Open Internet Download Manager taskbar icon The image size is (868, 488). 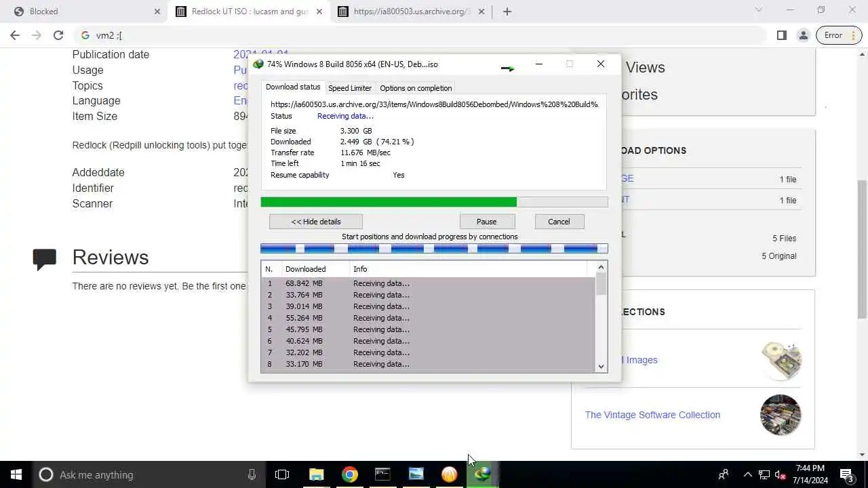click(483, 474)
